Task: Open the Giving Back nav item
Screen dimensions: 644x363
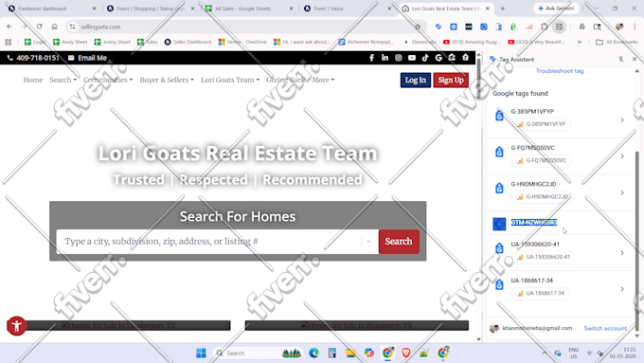Action: pyautogui.click(x=286, y=80)
